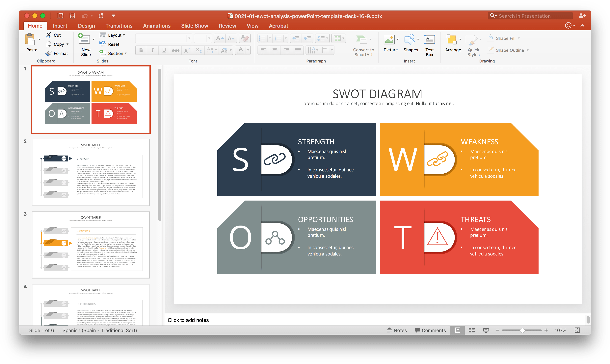
Task: Collapse the ribbon with the chevron
Action: [x=582, y=26]
